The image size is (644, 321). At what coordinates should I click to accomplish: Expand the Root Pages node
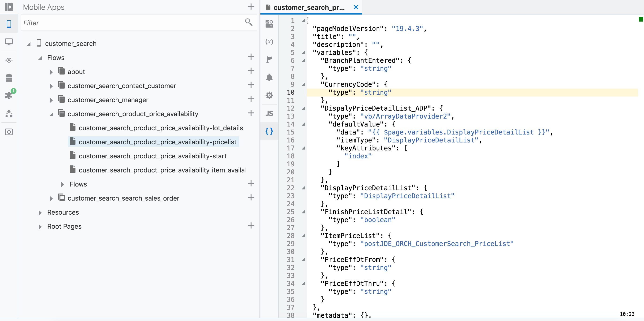(x=40, y=227)
